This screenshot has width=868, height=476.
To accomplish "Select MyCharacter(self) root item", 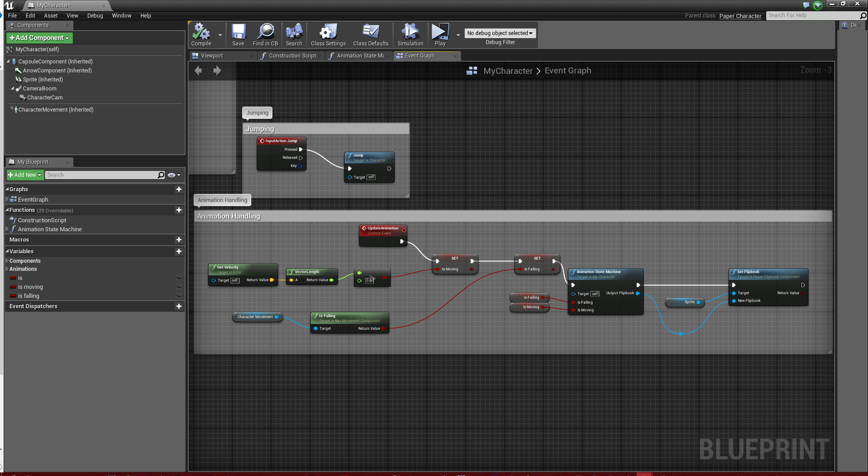I will (37, 49).
